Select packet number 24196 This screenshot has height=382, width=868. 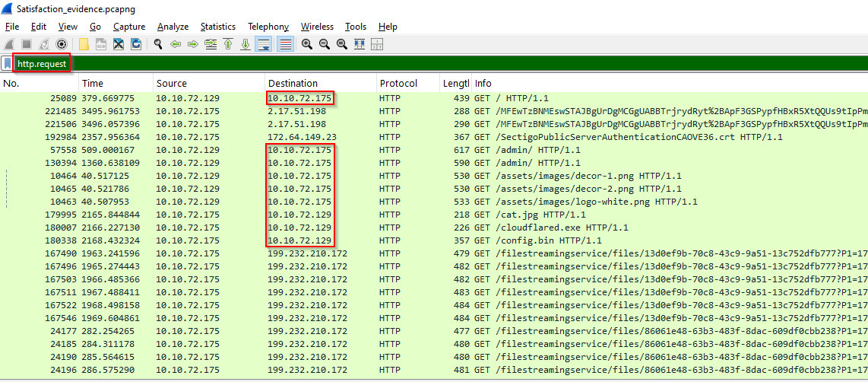[434, 370]
